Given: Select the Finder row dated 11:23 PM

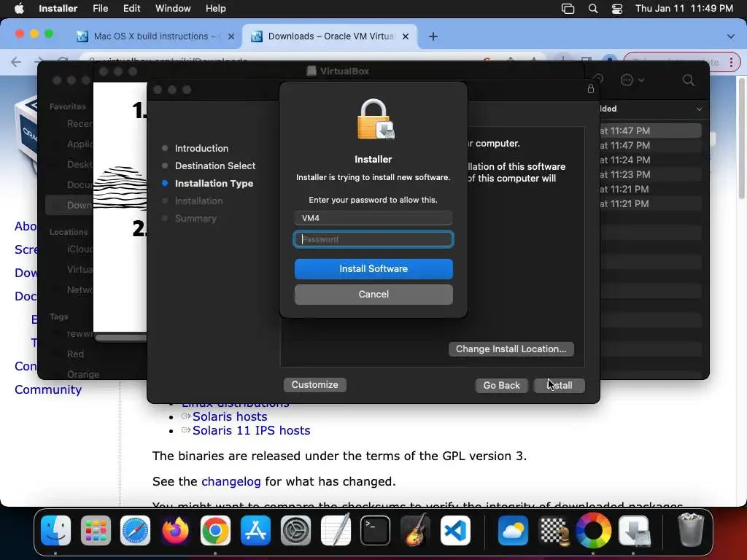Looking at the screenshot, I should click(x=651, y=174).
